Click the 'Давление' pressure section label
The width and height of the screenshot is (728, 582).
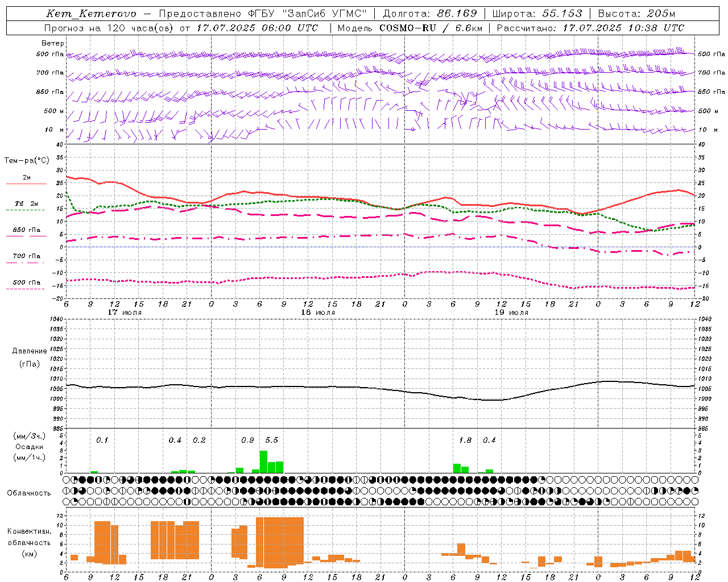tap(30, 351)
